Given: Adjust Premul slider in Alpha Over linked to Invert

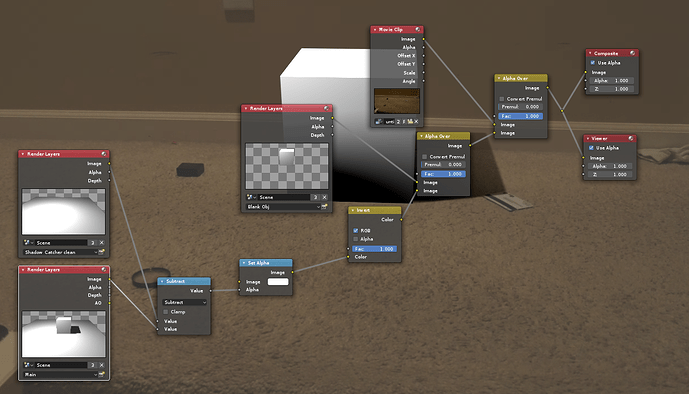Looking at the screenshot, I should click(x=443, y=164).
